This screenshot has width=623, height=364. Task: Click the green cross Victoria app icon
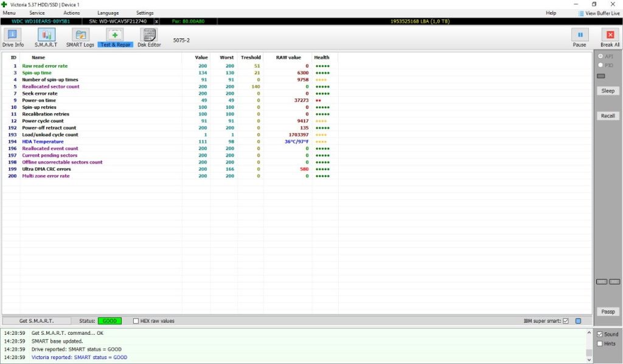[x=4, y=4]
